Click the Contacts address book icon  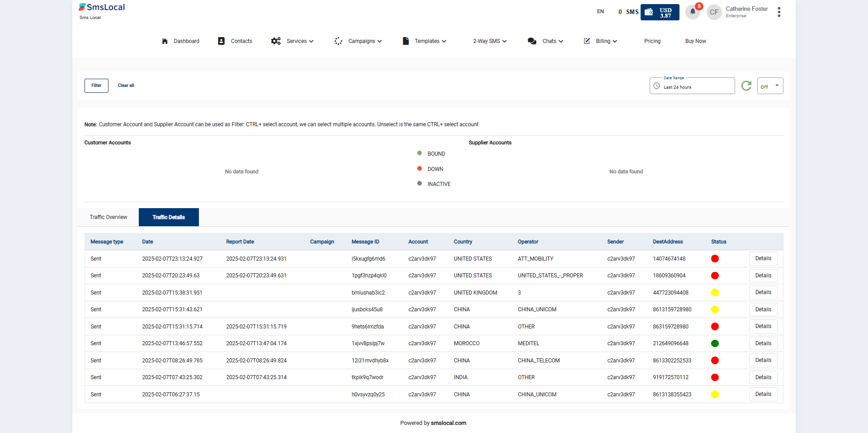tap(222, 41)
